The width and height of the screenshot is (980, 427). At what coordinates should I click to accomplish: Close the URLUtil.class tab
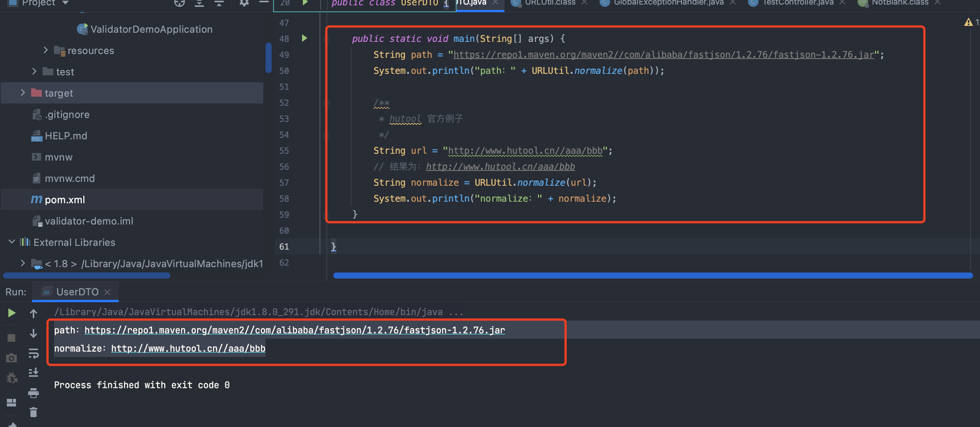[x=584, y=3]
